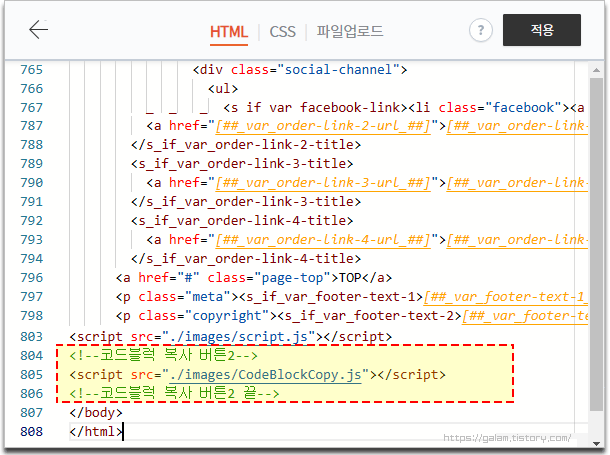Click the <ul> tag on line 766
The height and width of the screenshot is (455, 610).
[x=223, y=89]
